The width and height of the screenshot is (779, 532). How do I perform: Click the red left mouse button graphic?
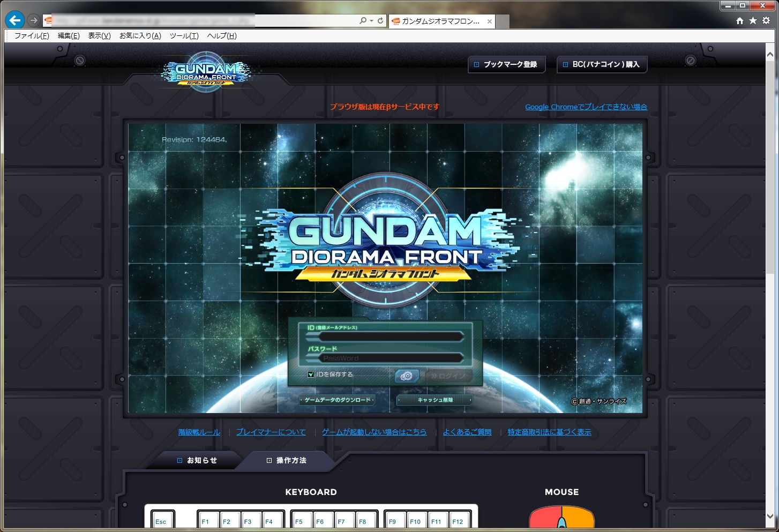[x=544, y=519]
